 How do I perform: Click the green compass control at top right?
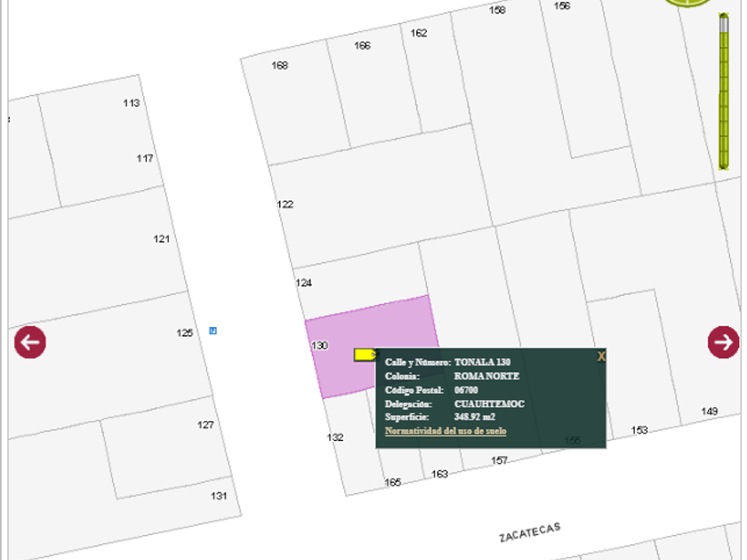(x=686, y=3)
